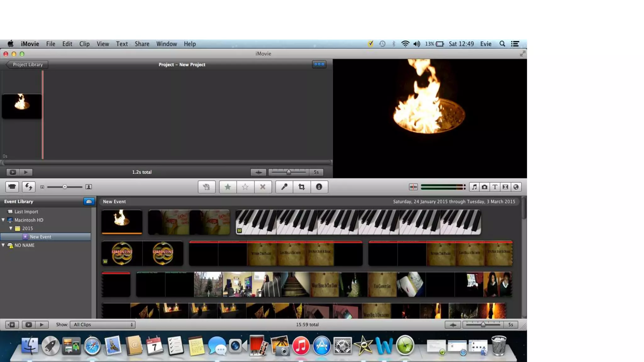The height and width of the screenshot is (362, 644).
Task: Swap Events and Projects panels
Action: (29, 187)
